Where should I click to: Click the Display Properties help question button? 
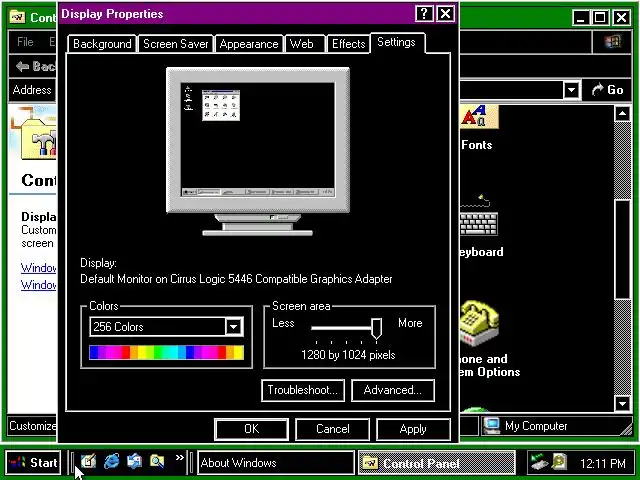424,14
